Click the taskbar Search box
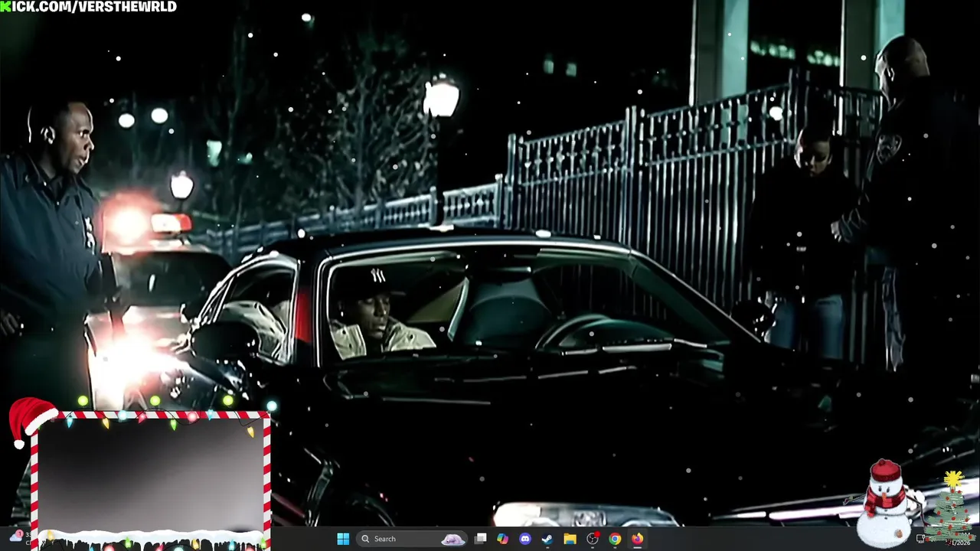 (x=412, y=539)
